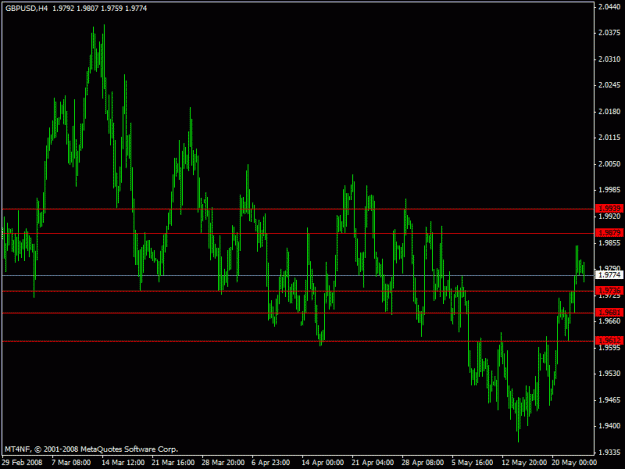Click the 20 May 00:00 time label
The height and width of the screenshot is (469, 625).
coord(574,463)
